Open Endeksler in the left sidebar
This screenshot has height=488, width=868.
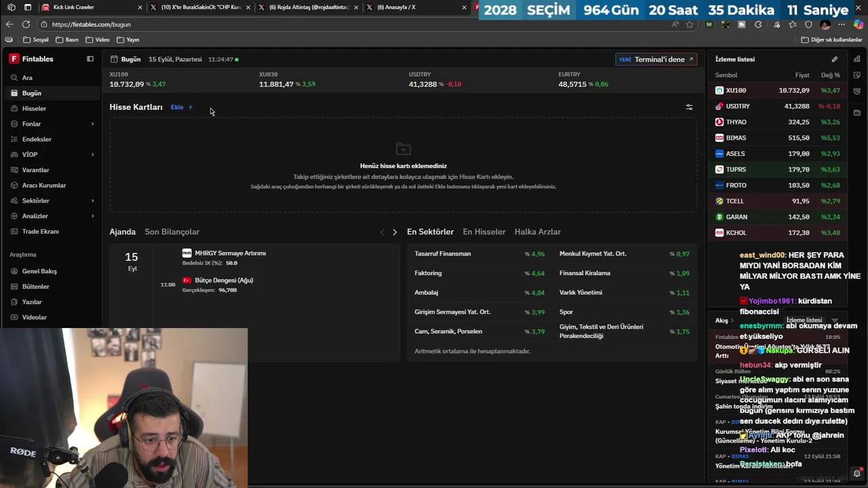click(51, 139)
